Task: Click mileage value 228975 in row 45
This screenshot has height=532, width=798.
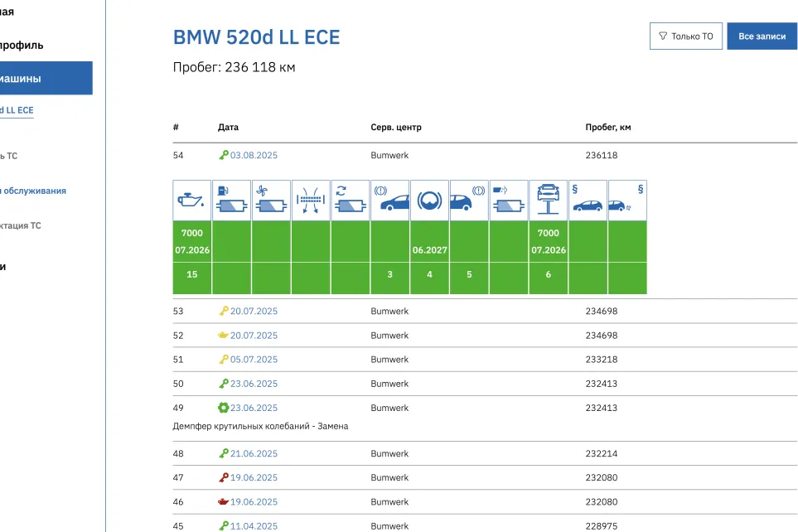Action: (602, 526)
